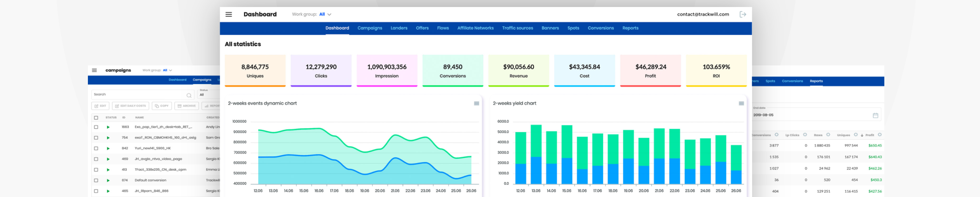
Task: Open Banners tab in main navigation
Action: (x=550, y=28)
